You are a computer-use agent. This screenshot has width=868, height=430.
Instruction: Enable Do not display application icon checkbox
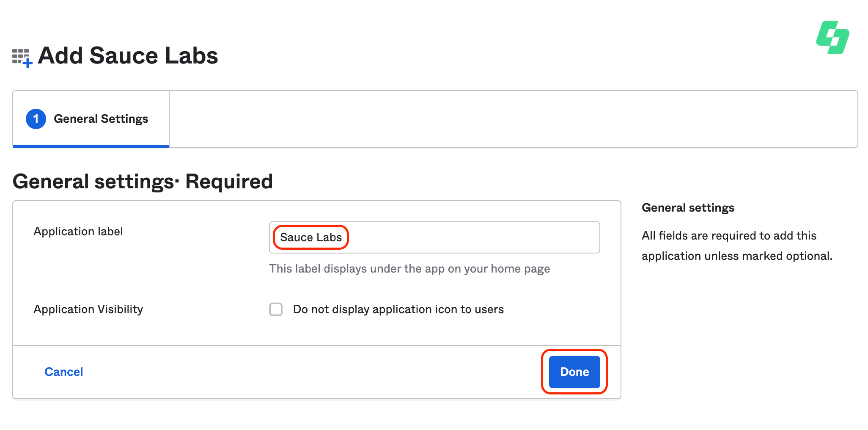coord(276,309)
